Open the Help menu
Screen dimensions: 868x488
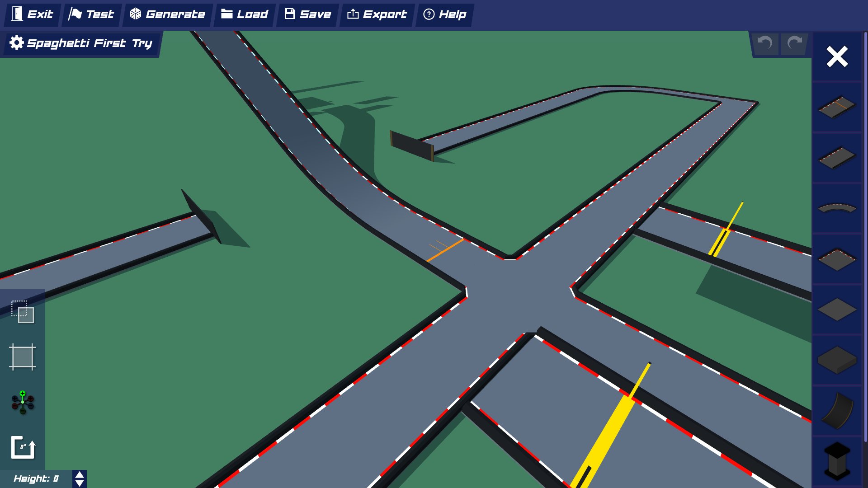tap(443, 14)
